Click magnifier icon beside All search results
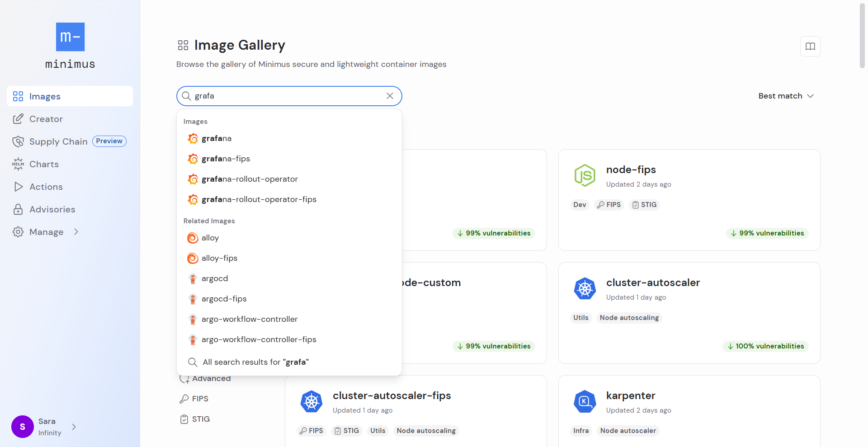Viewport: 868px width, 447px height. (193, 362)
